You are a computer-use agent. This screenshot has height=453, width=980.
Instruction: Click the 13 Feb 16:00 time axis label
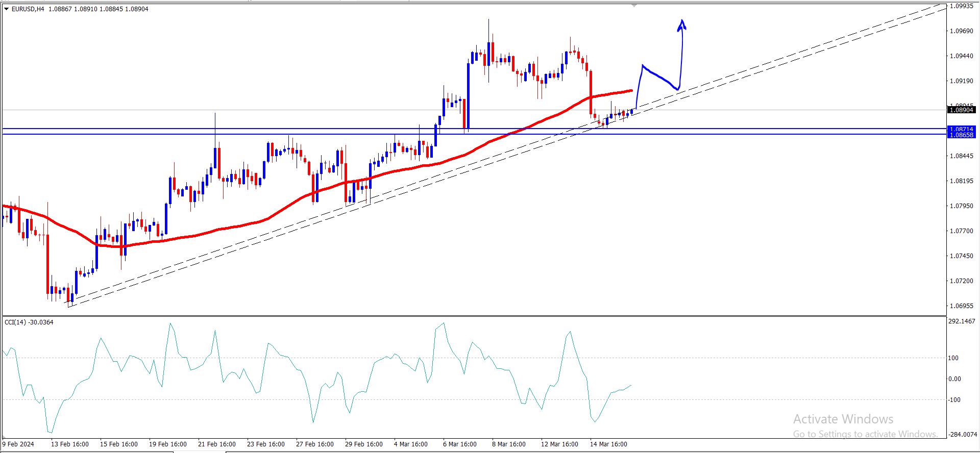[70, 444]
